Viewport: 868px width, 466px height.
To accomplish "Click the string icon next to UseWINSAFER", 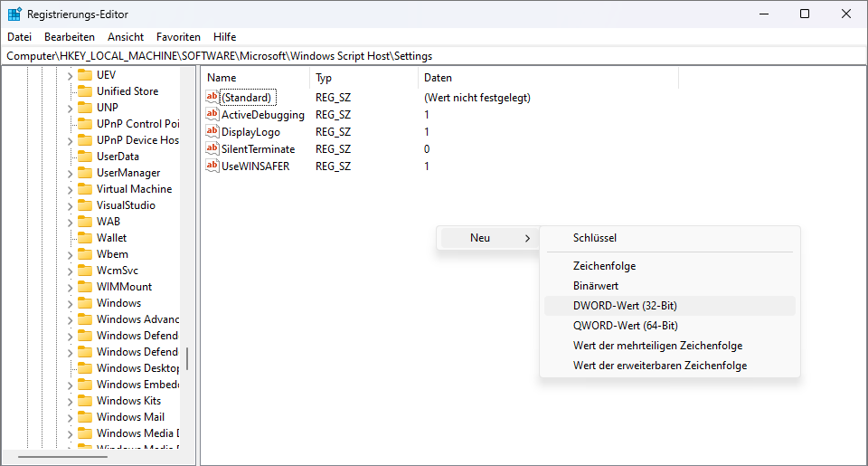I will pos(212,166).
